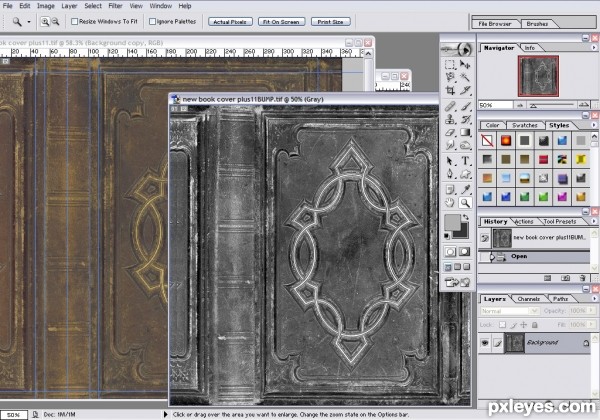
Task: Click the Print Size button
Action: click(330, 22)
